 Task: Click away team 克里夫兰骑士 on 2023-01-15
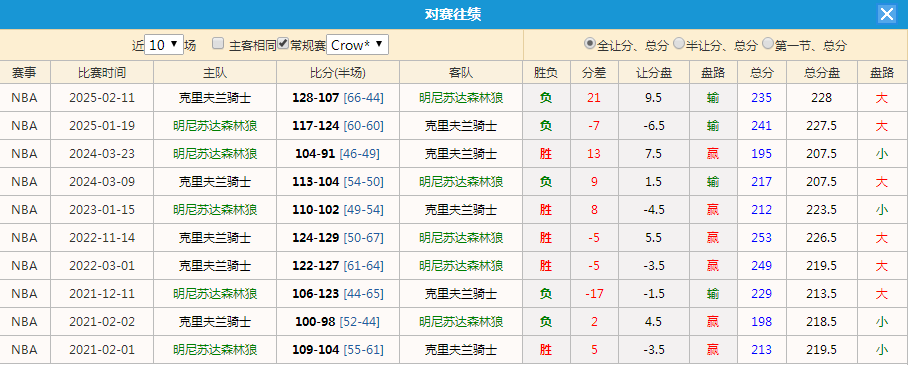[x=461, y=210]
